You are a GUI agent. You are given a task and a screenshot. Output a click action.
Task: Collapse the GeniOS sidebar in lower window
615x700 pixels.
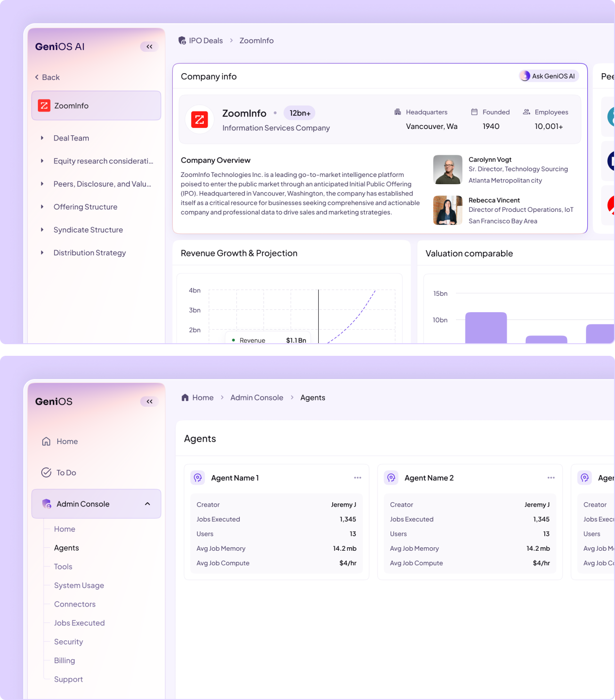[149, 401]
